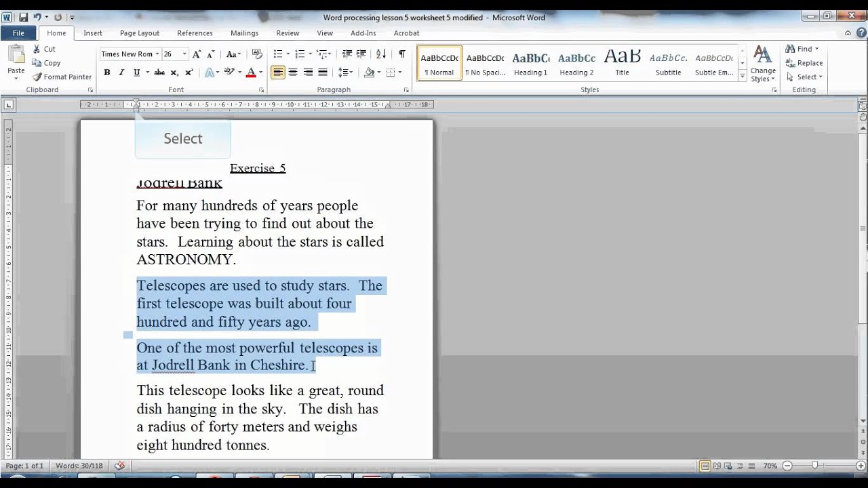Activate the Format Painter
The image size is (868, 488).
[62, 77]
